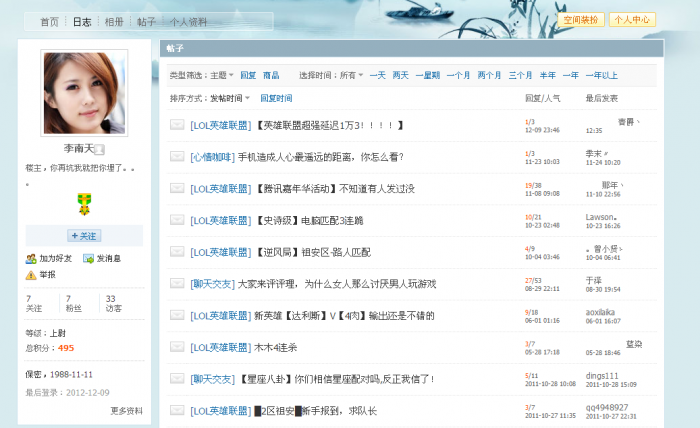Switch to 相册 tab
Viewport: 700px width, 428px height.
pos(114,22)
